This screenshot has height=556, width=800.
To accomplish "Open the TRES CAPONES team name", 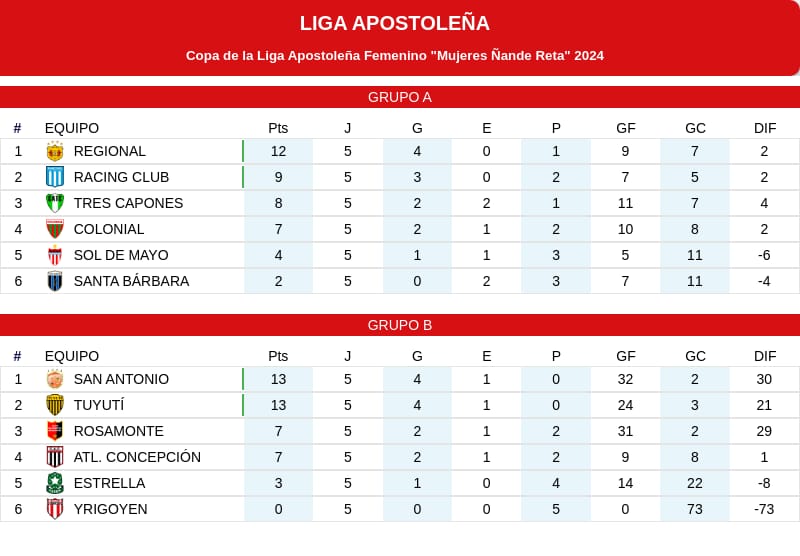I will click(128, 203).
